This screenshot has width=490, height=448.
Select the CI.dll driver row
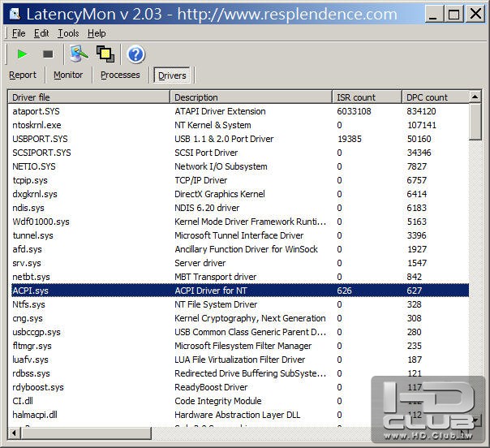coord(240,401)
